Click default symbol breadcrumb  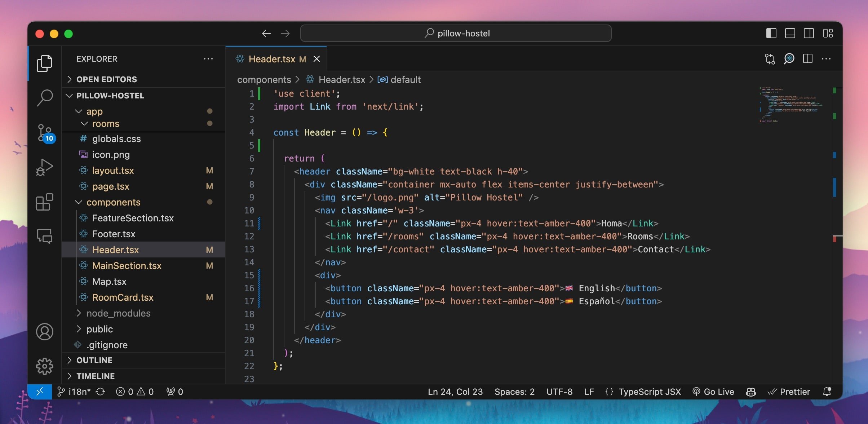coord(399,80)
